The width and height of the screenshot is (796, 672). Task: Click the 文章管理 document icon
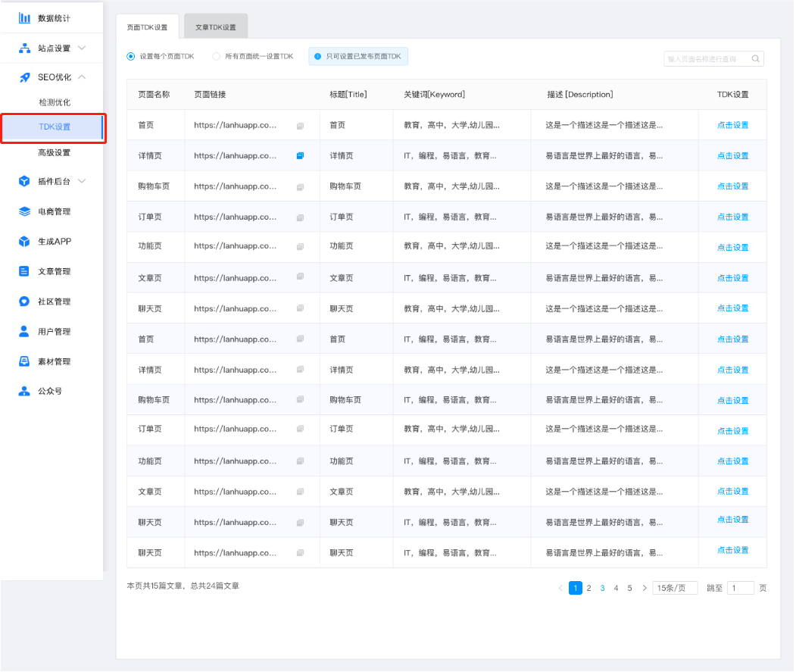24,271
